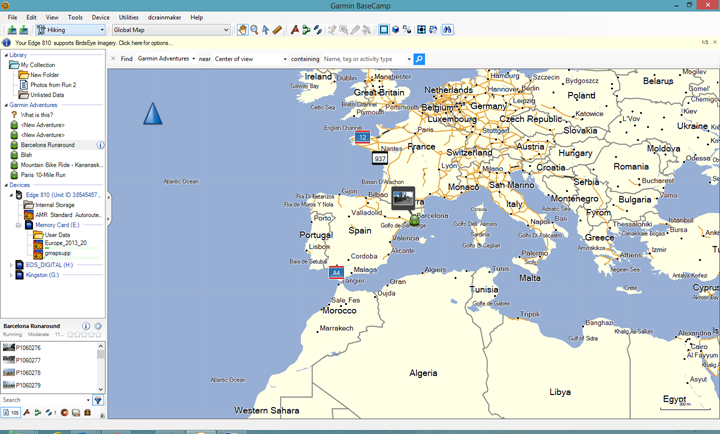This screenshot has width=720, height=434.
Task: Open the Device menu
Action: (x=101, y=17)
